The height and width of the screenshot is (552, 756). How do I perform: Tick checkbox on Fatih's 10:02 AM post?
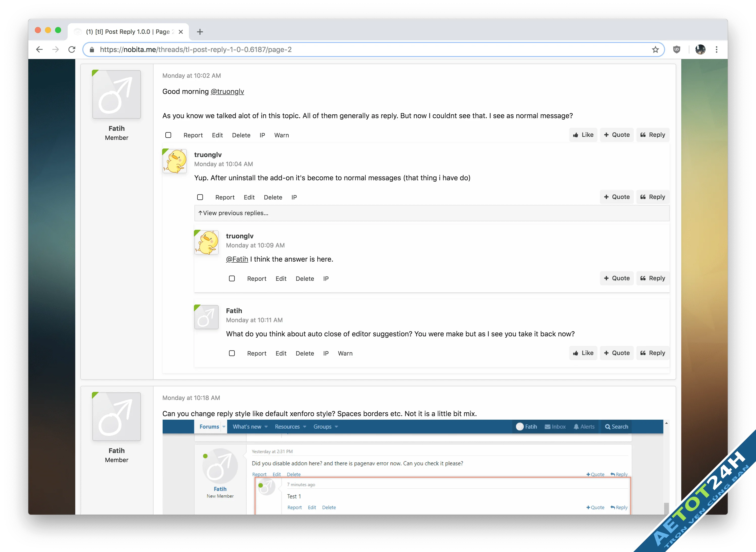[x=168, y=135]
